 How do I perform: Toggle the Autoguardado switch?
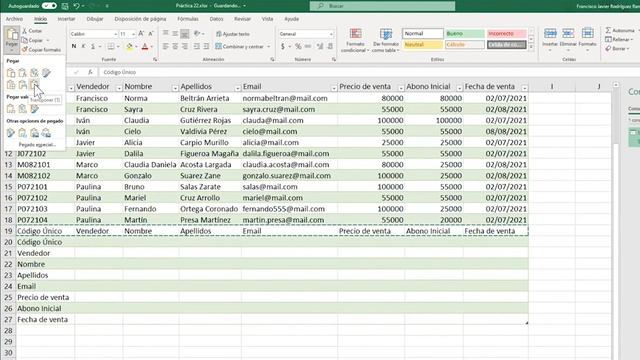(49, 6)
